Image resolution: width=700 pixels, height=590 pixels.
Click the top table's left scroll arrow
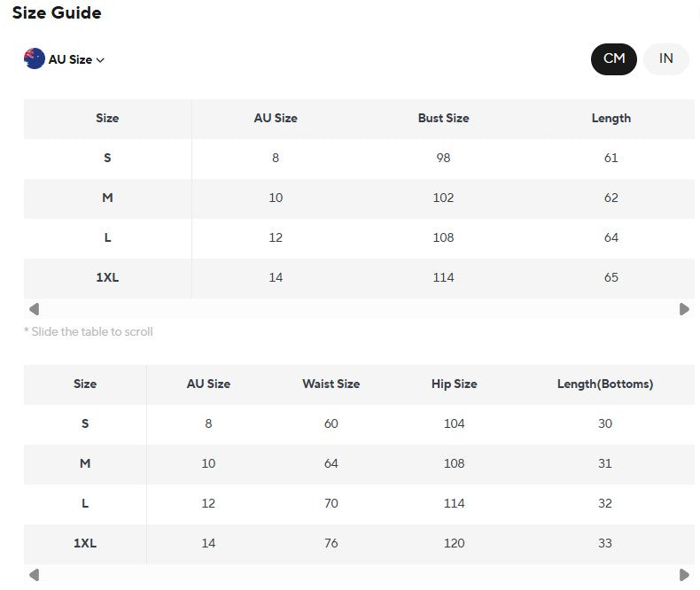coord(34,309)
